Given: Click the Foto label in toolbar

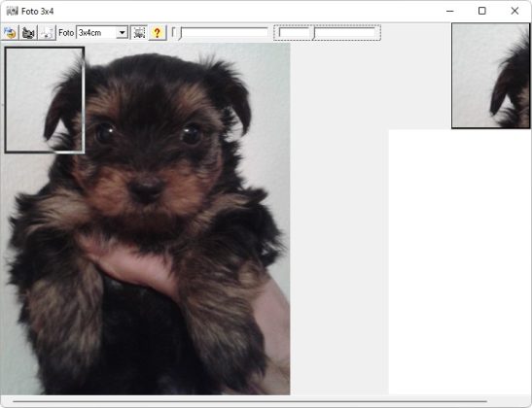Looking at the screenshot, I should (x=66, y=33).
